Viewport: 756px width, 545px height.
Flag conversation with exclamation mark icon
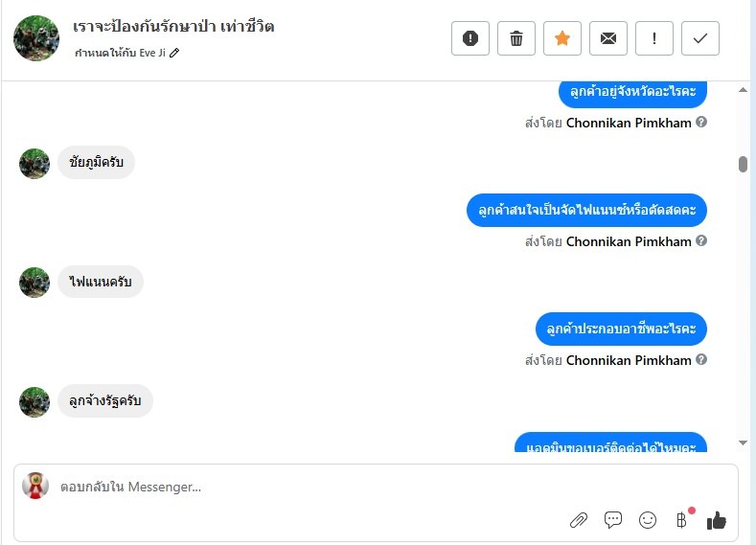[x=654, y=38]
